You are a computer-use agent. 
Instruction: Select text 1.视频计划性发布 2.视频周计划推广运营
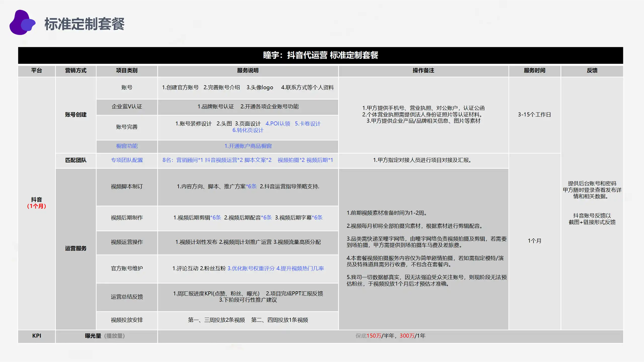(223, 242)
